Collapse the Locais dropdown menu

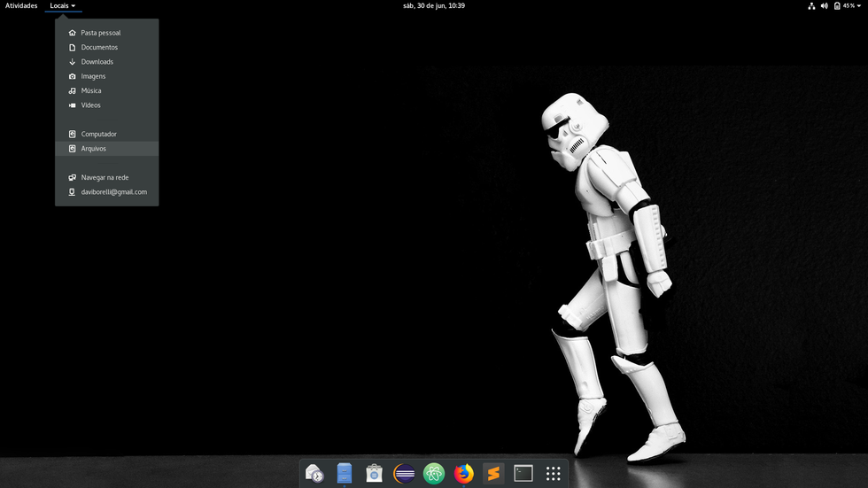tap(63, 6)
